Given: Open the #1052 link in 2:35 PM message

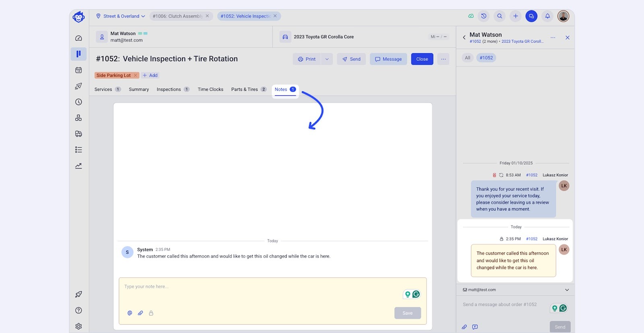Looking at the screenshot, I should (532, 239).
